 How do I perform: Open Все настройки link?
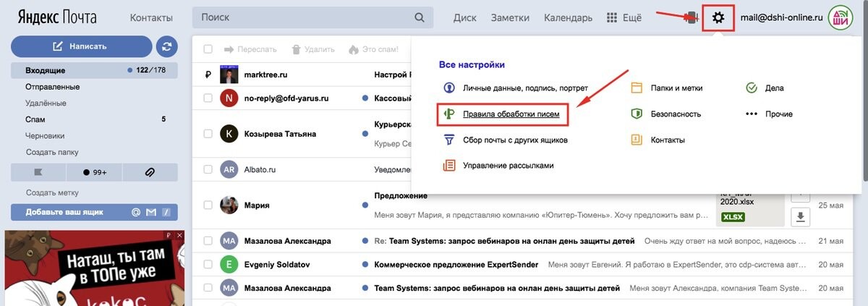(x=472, y=64)
